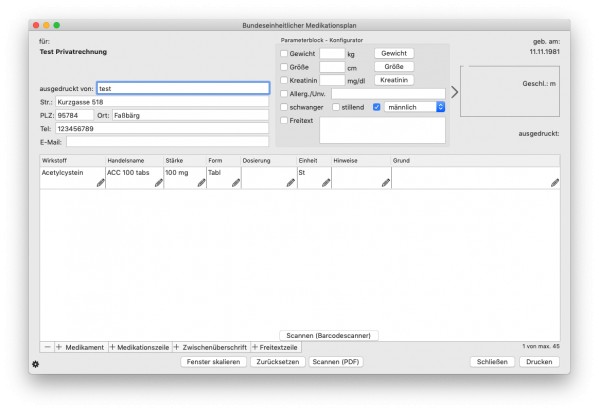
Task: Click the Drucken button
Action: coord(539,362)
